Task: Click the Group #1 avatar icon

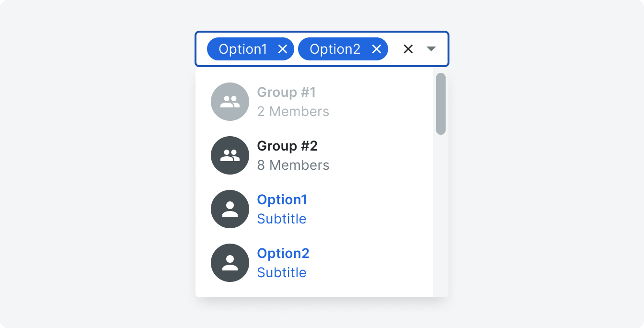Action: click(x=230, y=102)
